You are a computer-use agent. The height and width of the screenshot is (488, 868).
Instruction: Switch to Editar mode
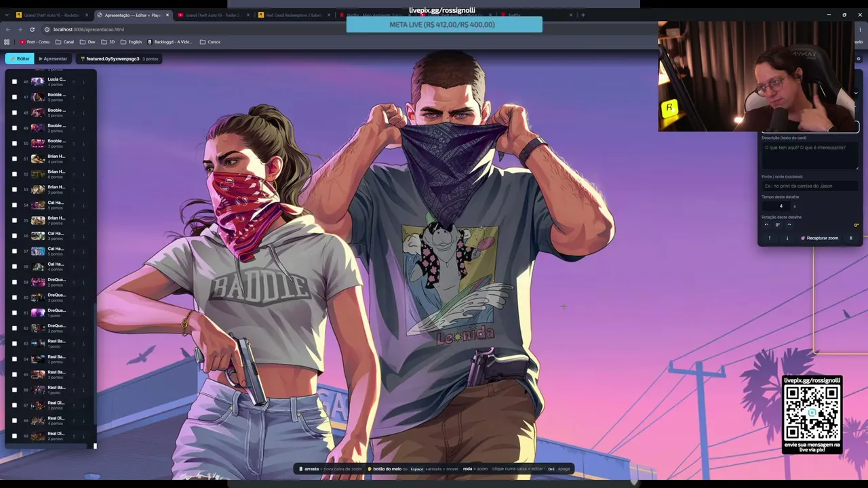19,59
